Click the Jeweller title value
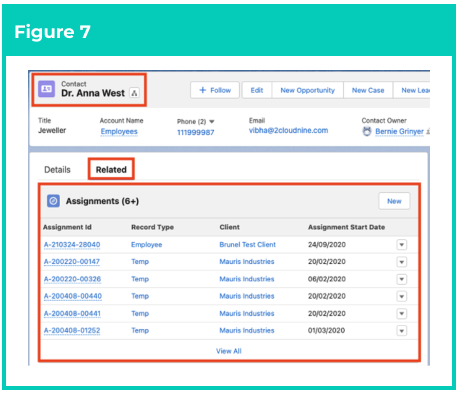The height and width of the screenshot is (394, 458). (52, 130)
